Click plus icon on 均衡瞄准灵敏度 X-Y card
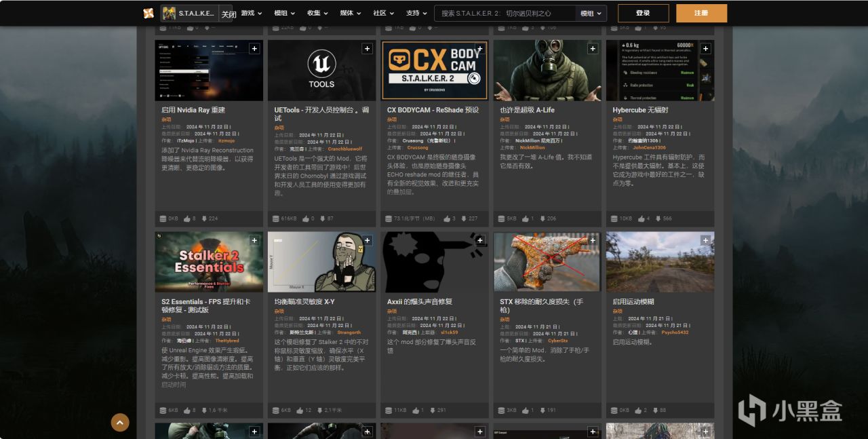868x439 pixels. coord(367,240)
